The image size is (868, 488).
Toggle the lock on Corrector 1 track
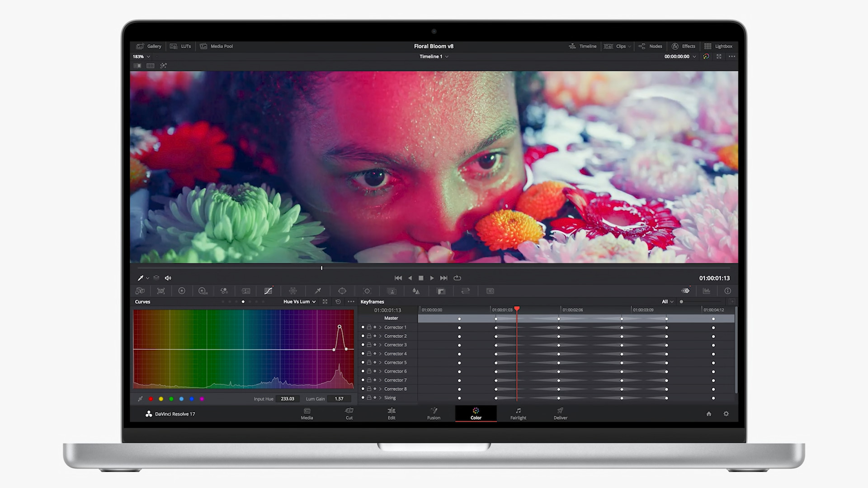(x=369, y=327)
